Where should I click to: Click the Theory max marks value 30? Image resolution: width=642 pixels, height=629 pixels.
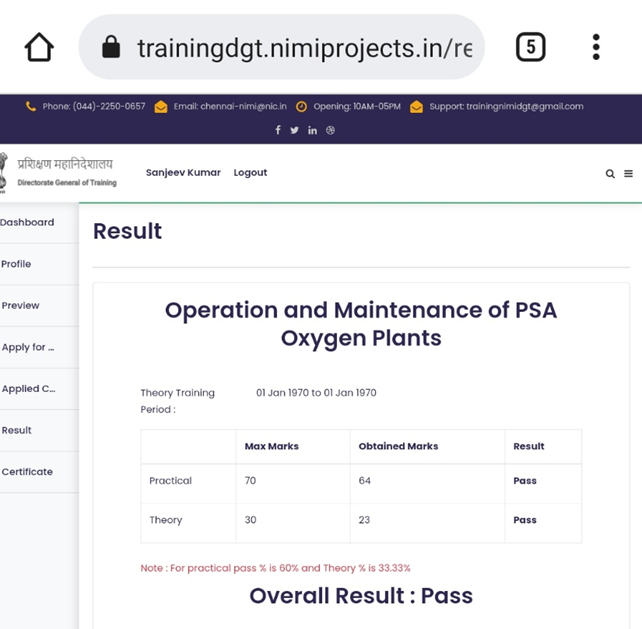[250, 520]
